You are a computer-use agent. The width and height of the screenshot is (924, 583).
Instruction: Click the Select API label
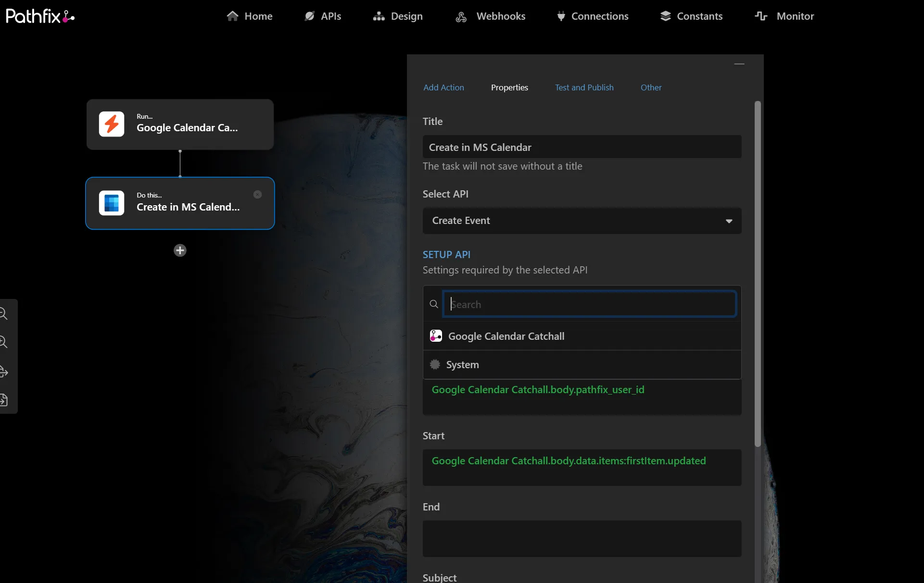coord(445,194)
